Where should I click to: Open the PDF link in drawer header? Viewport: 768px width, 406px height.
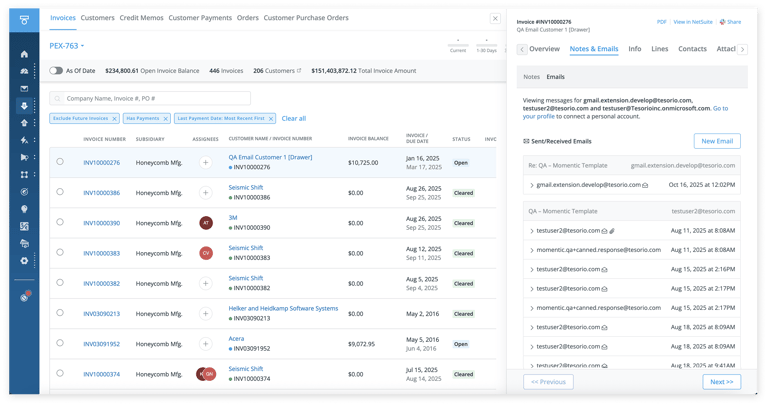tap(662, 22)
